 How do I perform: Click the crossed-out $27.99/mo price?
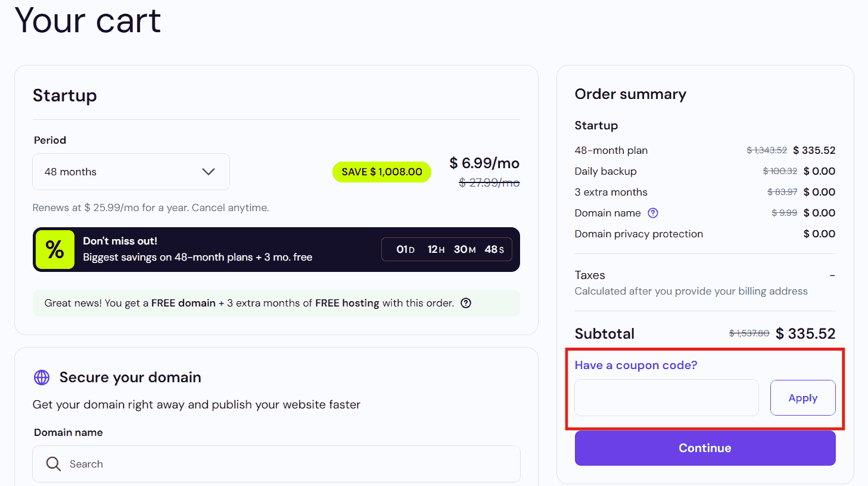(x=489, y=182)
